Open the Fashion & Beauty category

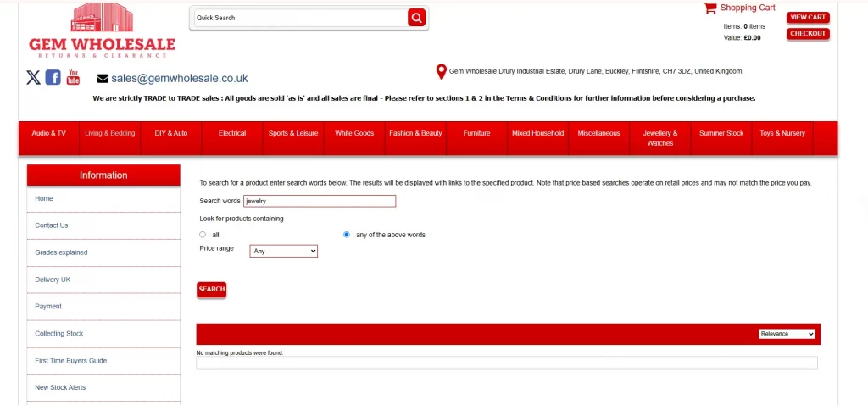click(415, 133)
